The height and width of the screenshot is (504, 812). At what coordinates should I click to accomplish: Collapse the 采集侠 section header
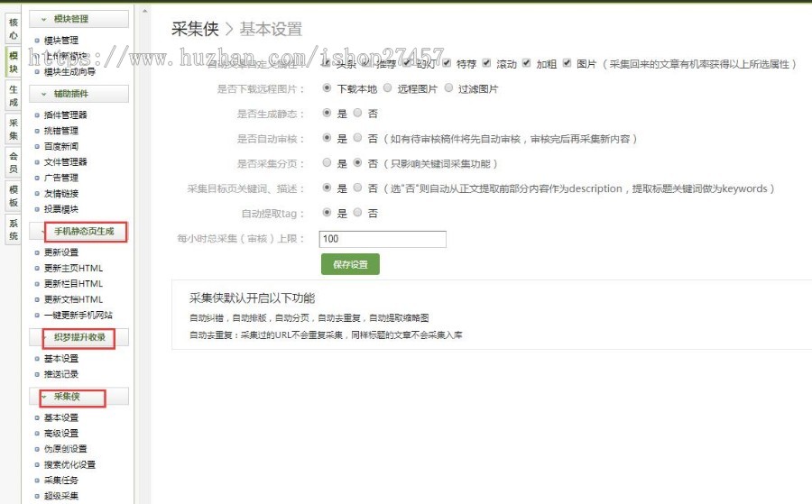[x=78, y=397]
